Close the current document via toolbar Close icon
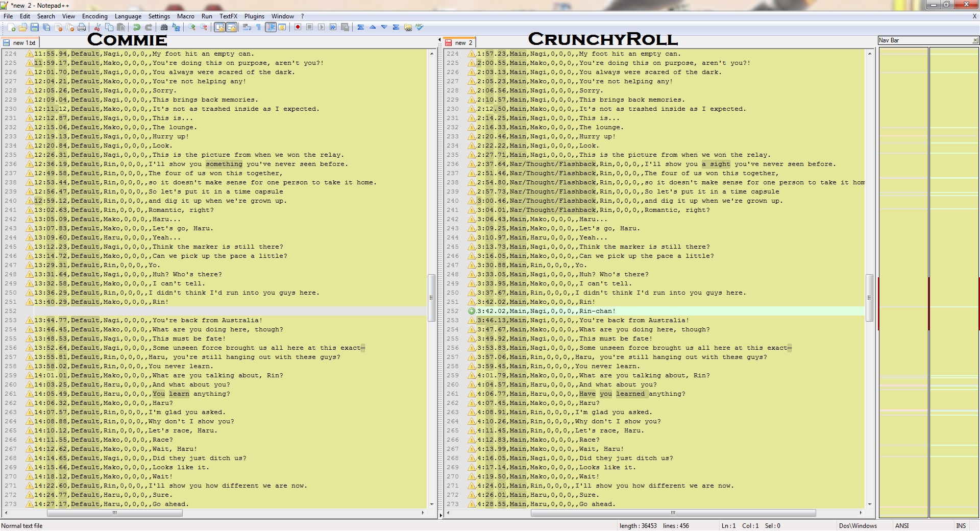Viewport: 980px width, 531px height. pyautogui.click(x=58, y=27)
